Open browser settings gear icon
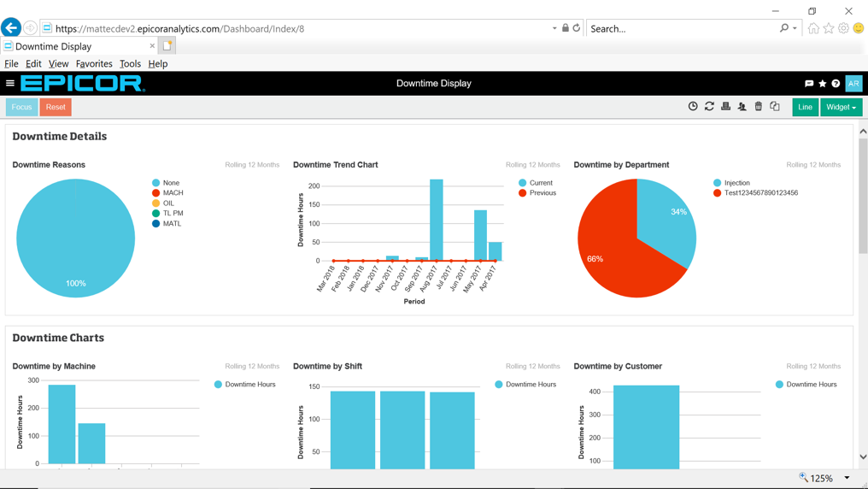 [843, 28]
